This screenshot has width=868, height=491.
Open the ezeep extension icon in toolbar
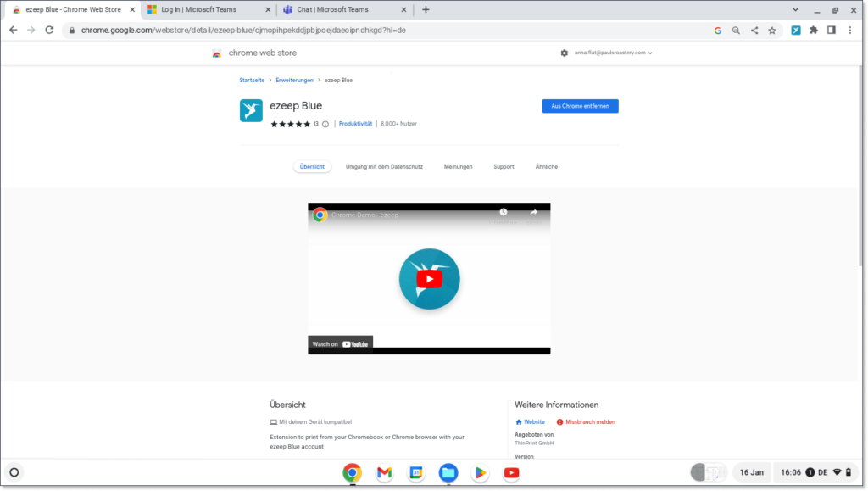tap(795, 31)
